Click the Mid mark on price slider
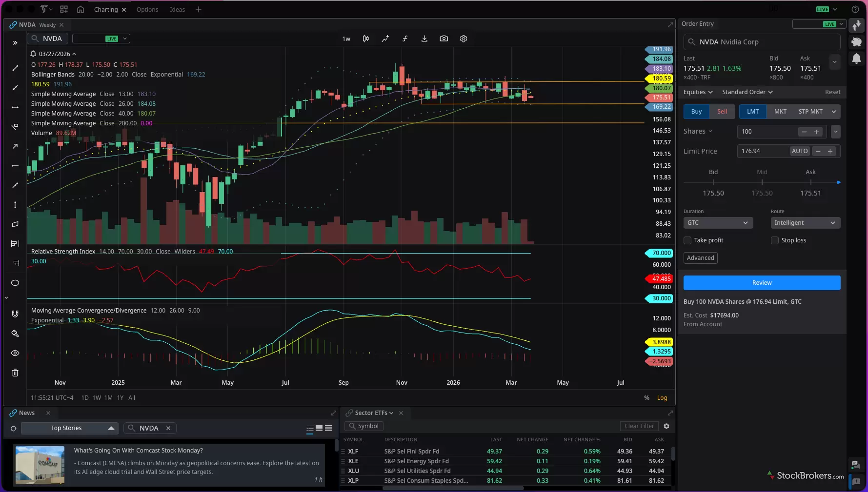Image resolution: width=868 pixels, height=492 pixels. point(762,182)
